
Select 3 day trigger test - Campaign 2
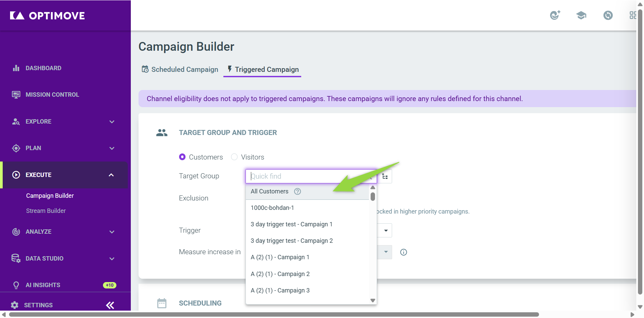click(x=307, y=241)
